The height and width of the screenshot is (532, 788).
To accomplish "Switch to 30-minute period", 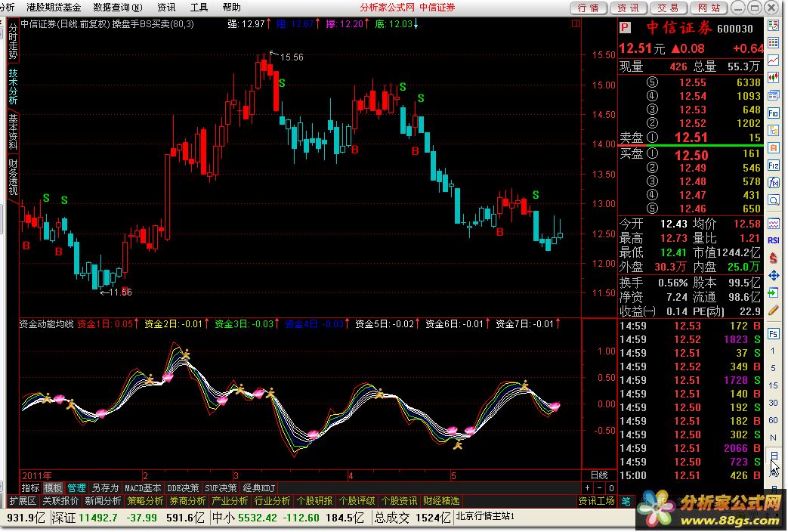I will click(x=773, y=403).
